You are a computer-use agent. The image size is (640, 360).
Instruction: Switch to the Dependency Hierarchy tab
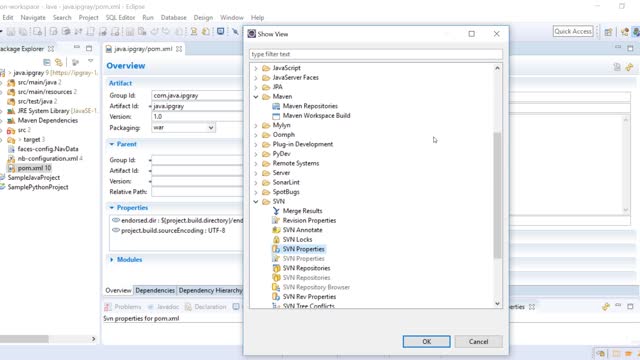210,290
